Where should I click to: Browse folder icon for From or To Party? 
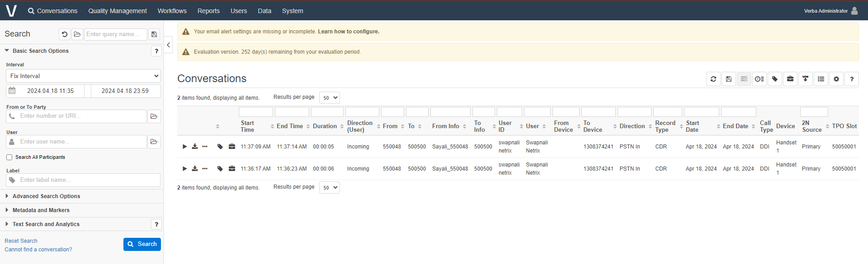coord(154,116)
